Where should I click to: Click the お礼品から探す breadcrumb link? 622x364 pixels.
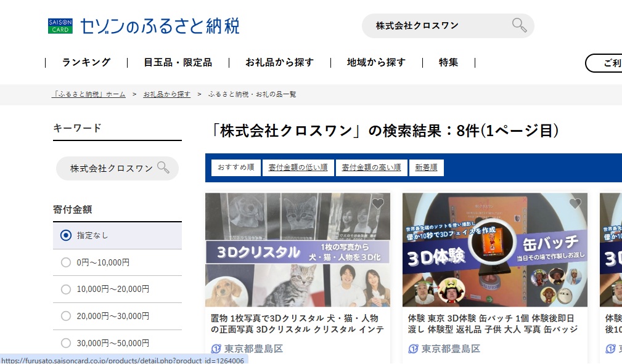tap(166, 94)
